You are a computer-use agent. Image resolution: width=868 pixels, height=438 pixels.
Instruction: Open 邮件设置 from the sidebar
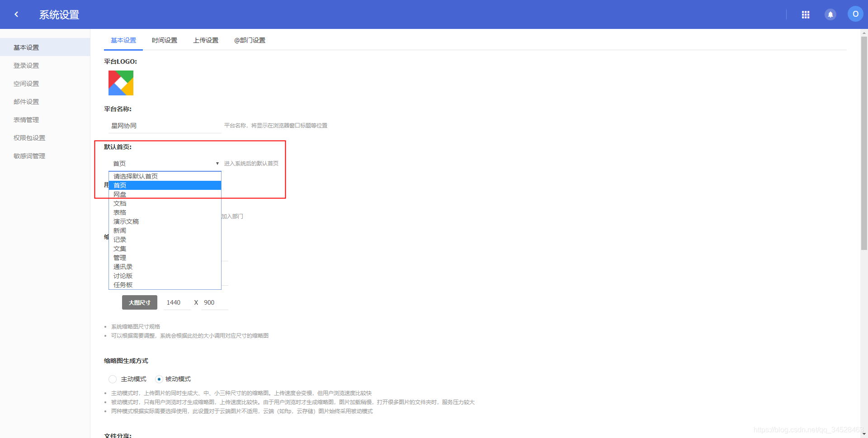(26, 101)
